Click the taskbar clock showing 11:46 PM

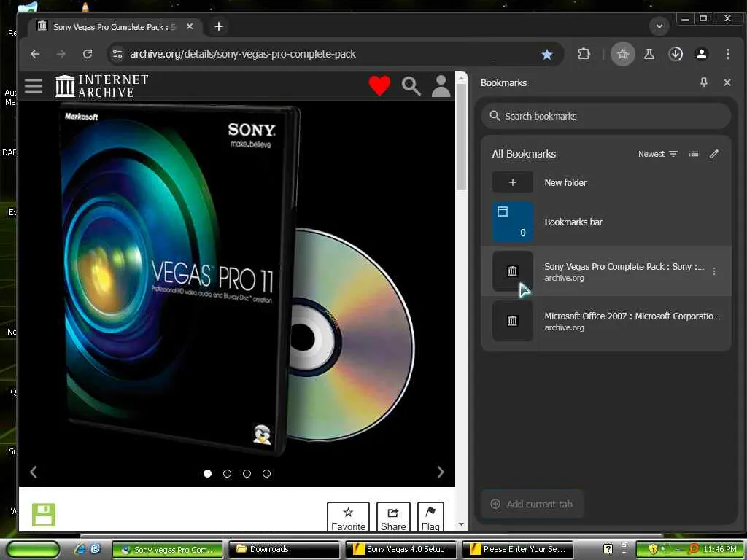pos(719,550)
